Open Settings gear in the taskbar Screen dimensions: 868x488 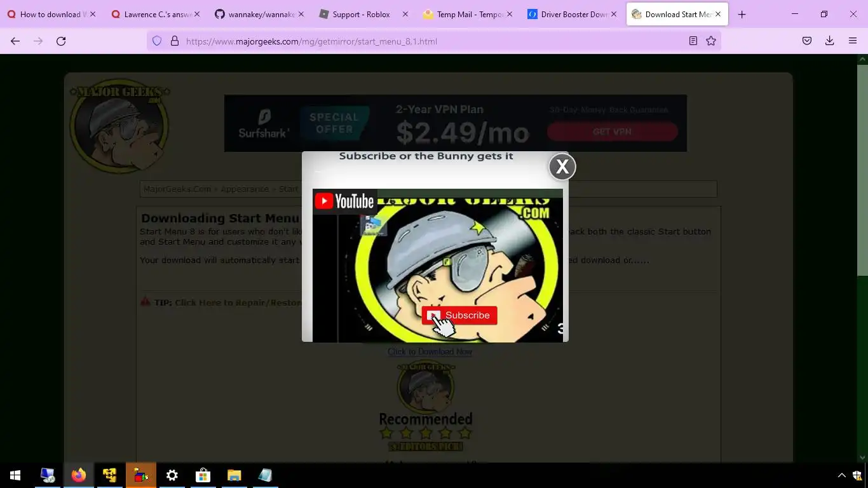(x=172, y=475)
